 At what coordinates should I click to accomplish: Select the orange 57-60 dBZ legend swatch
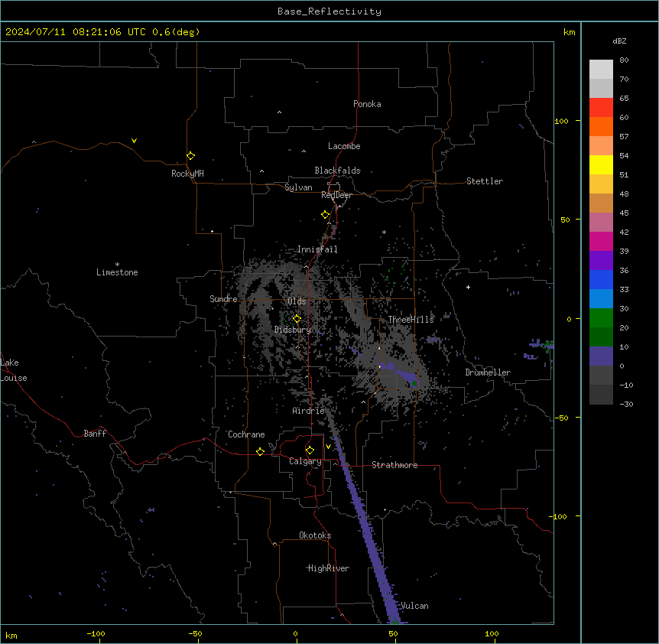601,126
